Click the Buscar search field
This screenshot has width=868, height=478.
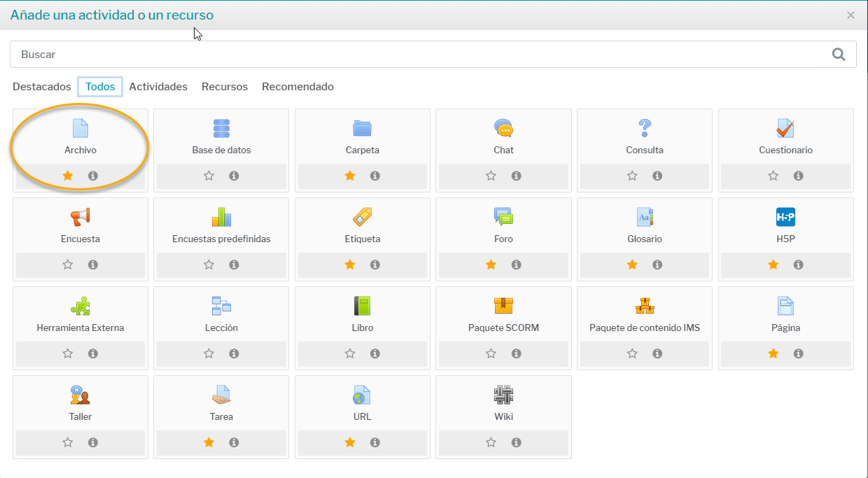click(420, 55)
